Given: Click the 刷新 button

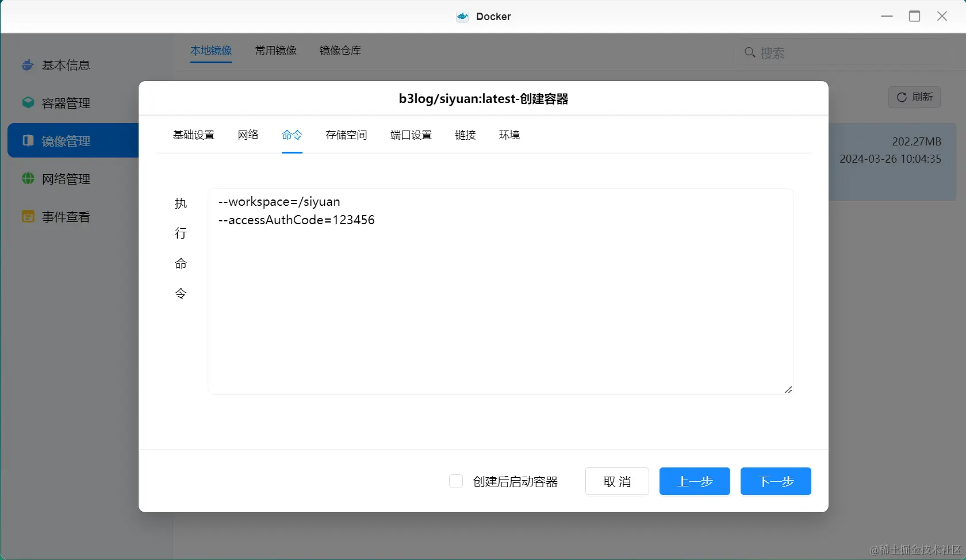Looking at the screenshot, I should tap(914, 97).
